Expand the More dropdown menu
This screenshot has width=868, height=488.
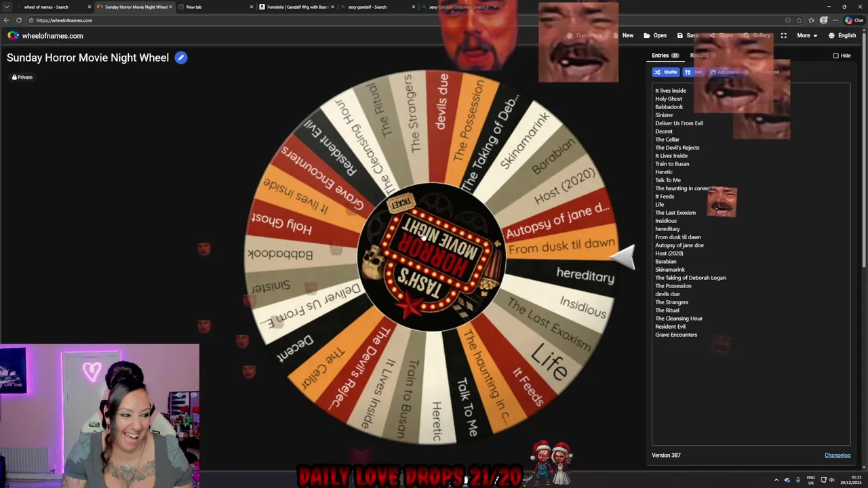(x=807, y=35)
